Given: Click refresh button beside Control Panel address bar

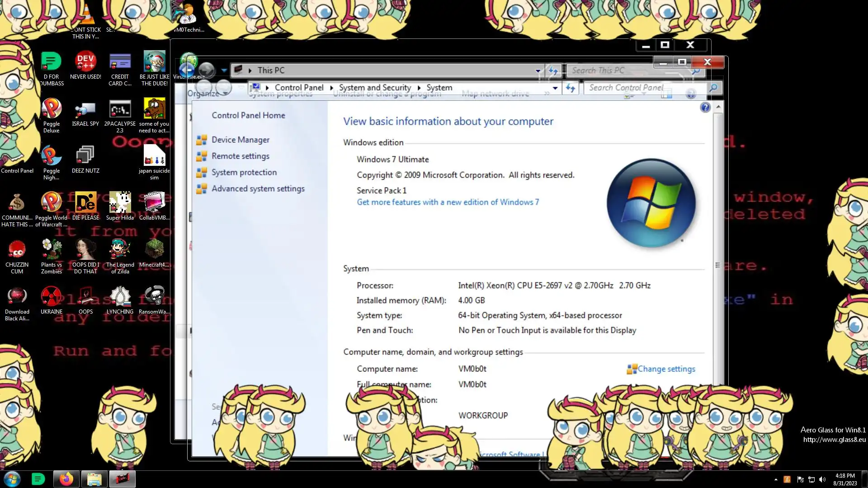Looking at the screenshot, I should coord(571,88).
